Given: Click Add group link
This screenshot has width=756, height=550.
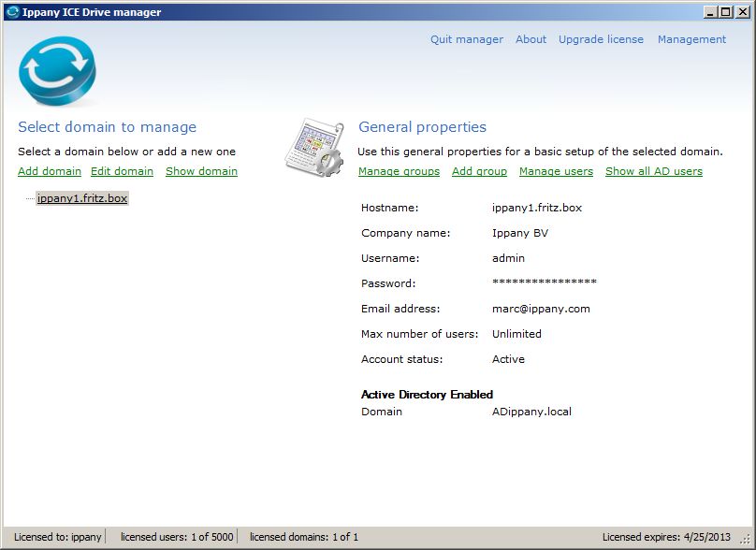Looking at the screenshot, I should [479, 171].
